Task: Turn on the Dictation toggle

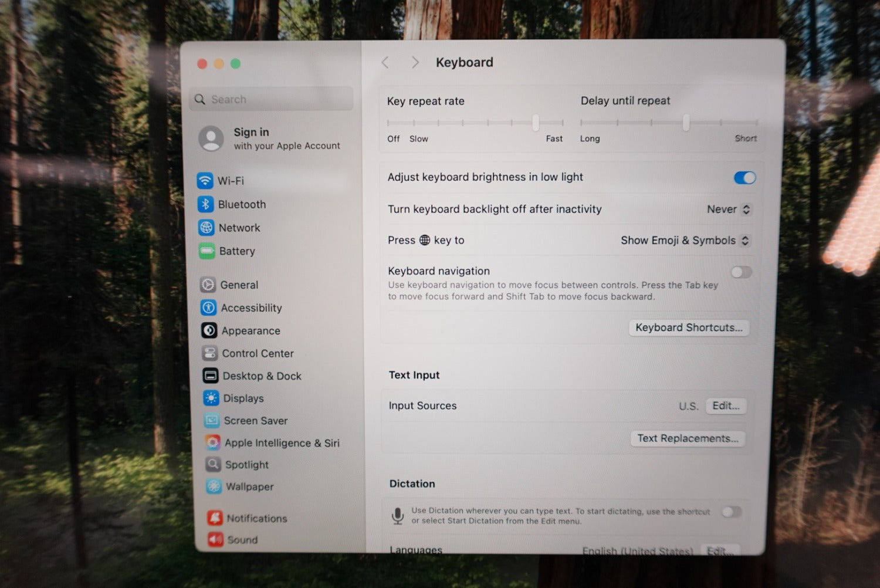Action: pyautogui.click(x=732, y=512)
